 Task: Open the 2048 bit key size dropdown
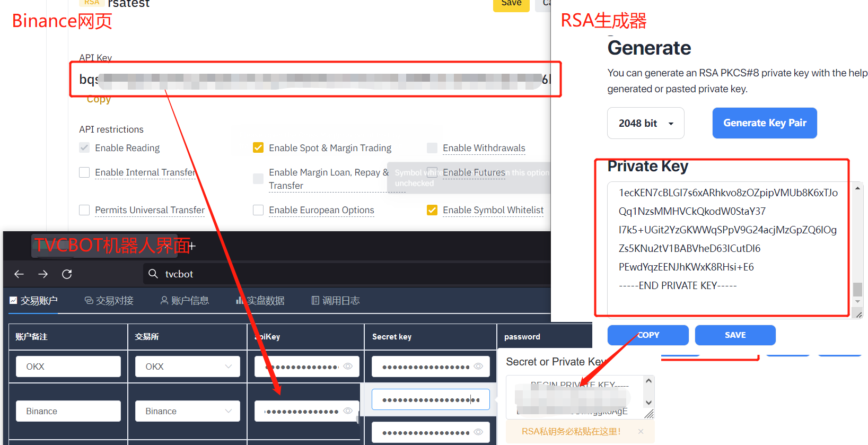[x=645, y=123]
